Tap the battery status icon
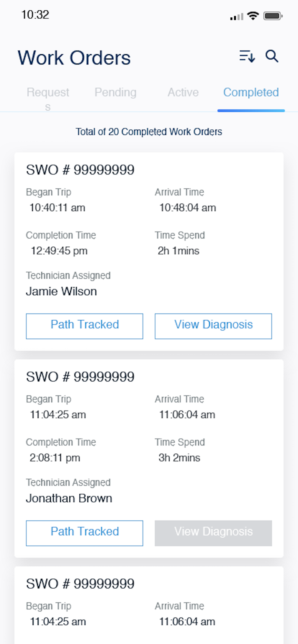Screen dimensions: 298x644 (273, 16)
